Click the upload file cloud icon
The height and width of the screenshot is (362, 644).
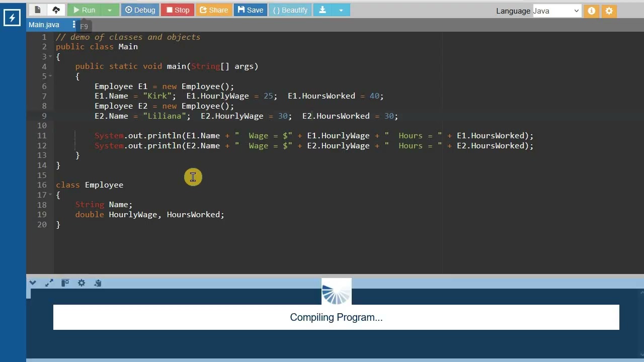(x=56, y=10)
